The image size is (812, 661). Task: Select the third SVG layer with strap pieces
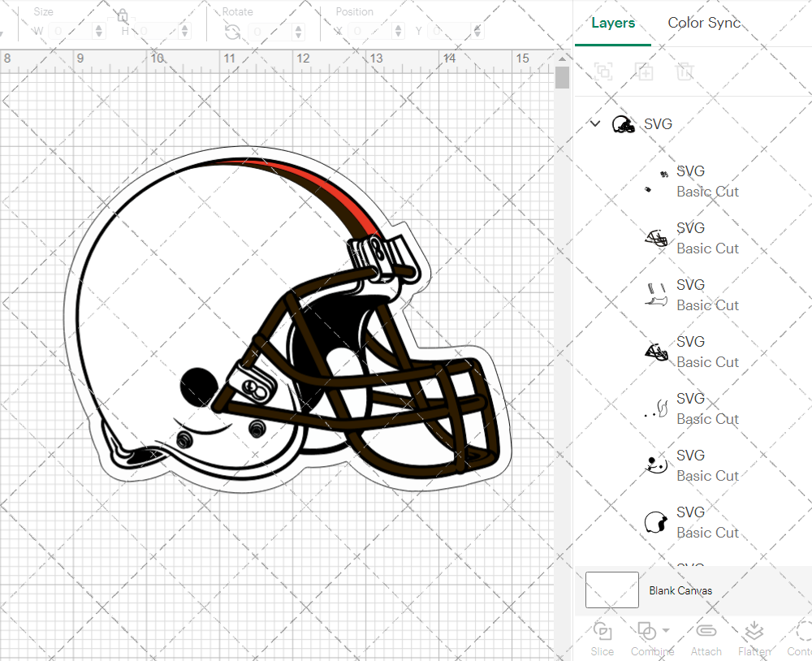click(x=693, y=296)
